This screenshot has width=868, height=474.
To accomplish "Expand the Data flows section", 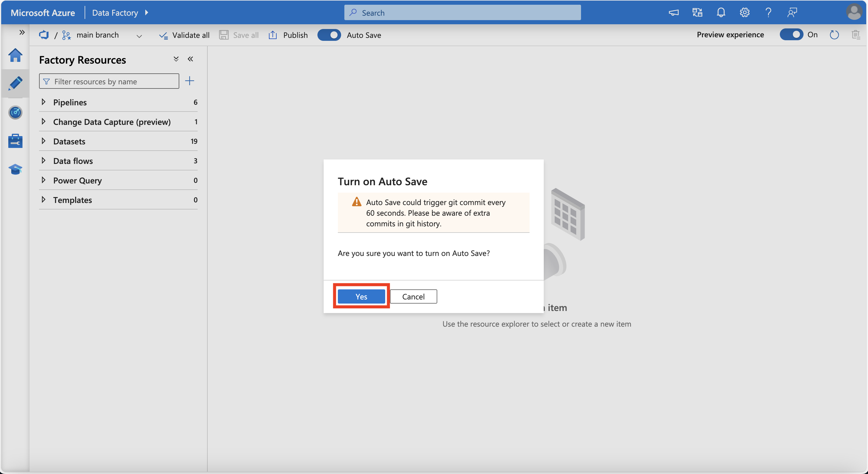I will pos(45,160).
